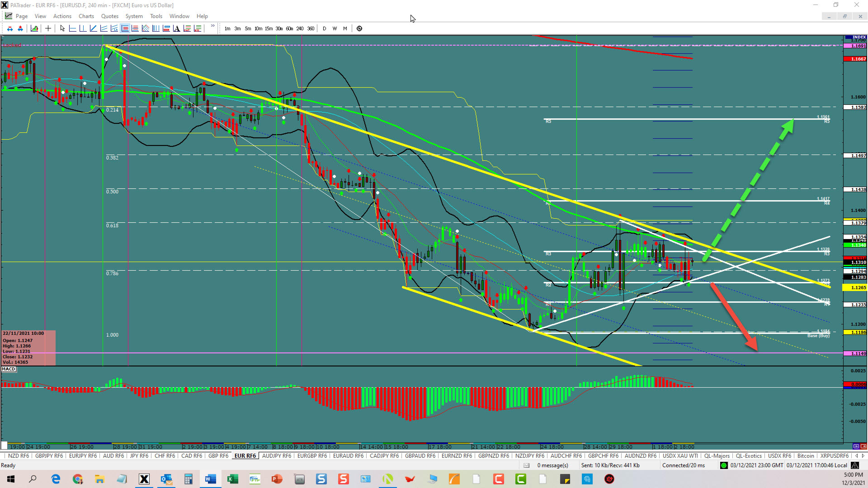Select the arrow pointer tool
Screen dimensions: 868x488
(62, 29)
